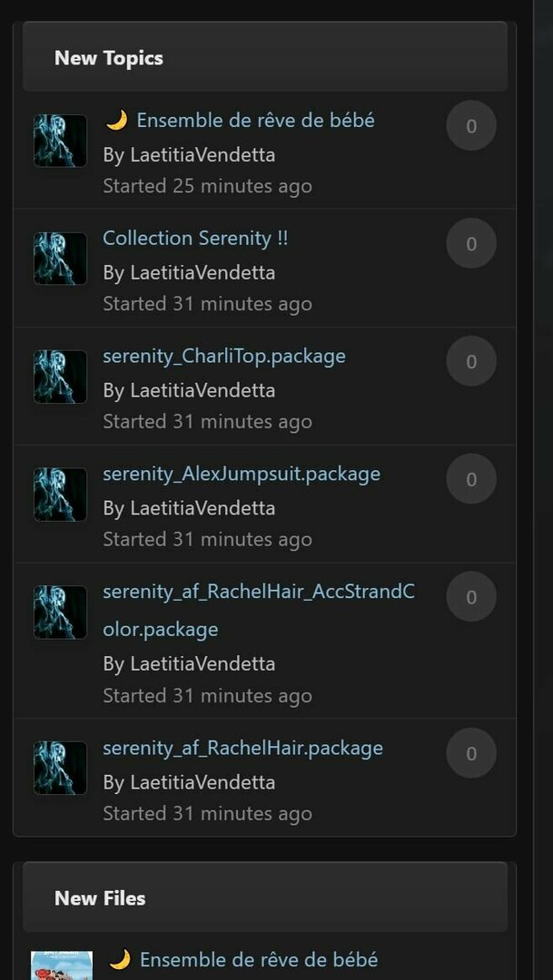Click the reply count bubble for serenity_AlexJumpsuit.package
Screen dimensions: 553x980
[x=471, y=479]
